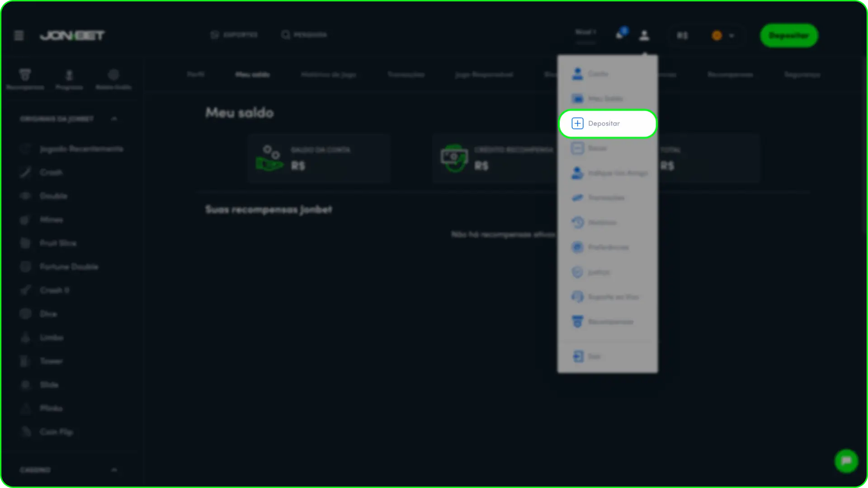Open Crash II in the sidebar

(45, 290)
